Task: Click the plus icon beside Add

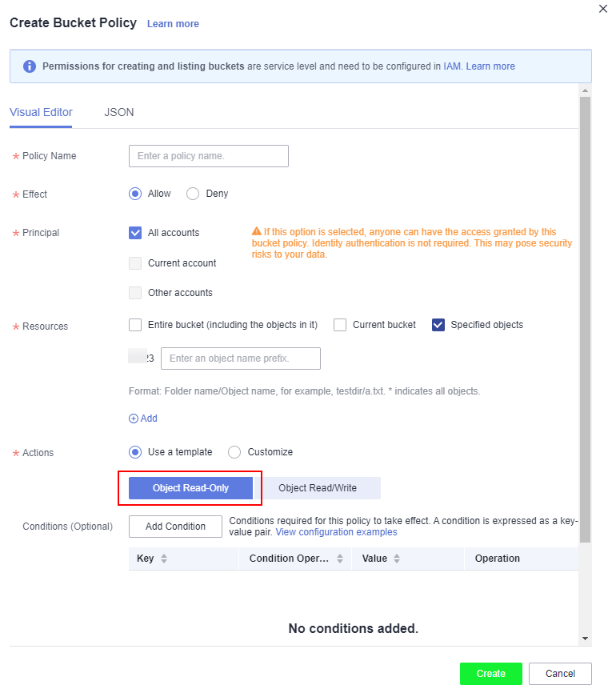Action: click(x=133, y=419)
